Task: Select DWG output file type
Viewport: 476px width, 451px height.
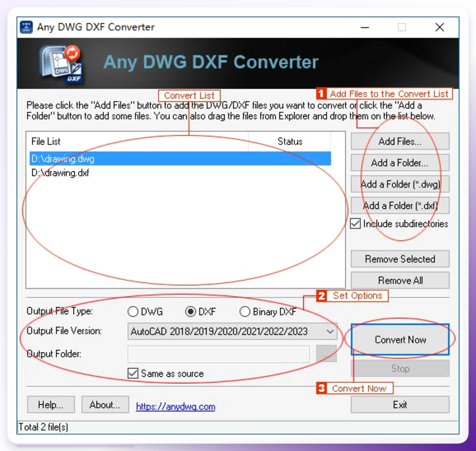Action: (x=133, y=311)
